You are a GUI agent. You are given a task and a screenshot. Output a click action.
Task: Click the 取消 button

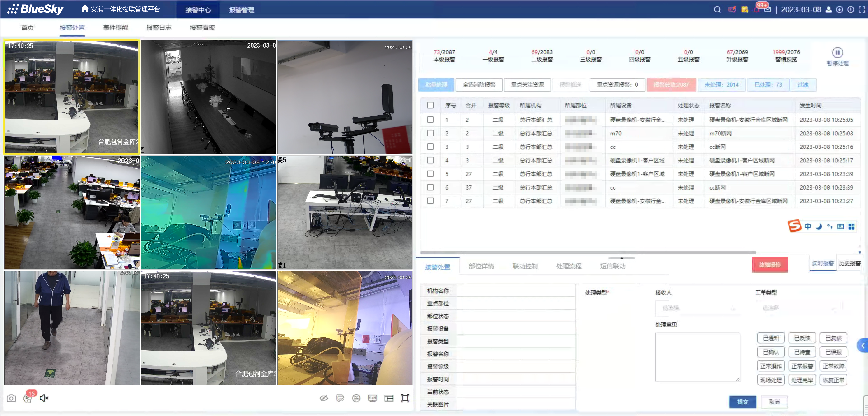point(774,402)
